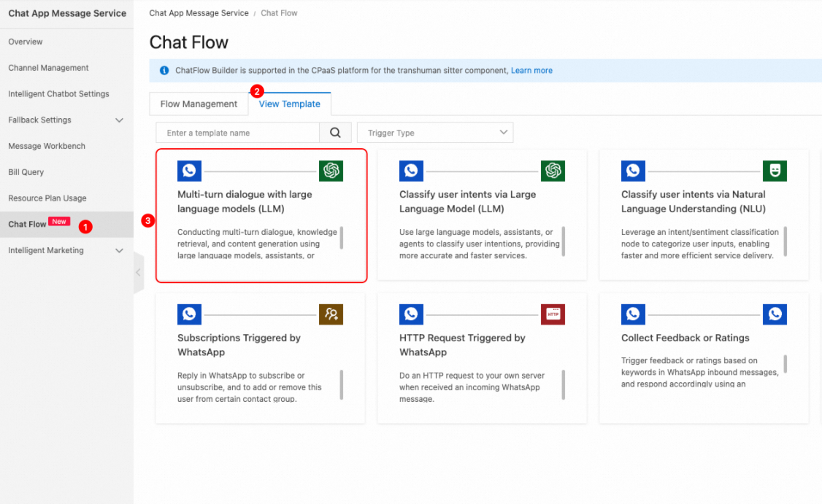Click OpenAI icon on Multi-turn dialogue card
822x504 pixels.
click(331, 171)
